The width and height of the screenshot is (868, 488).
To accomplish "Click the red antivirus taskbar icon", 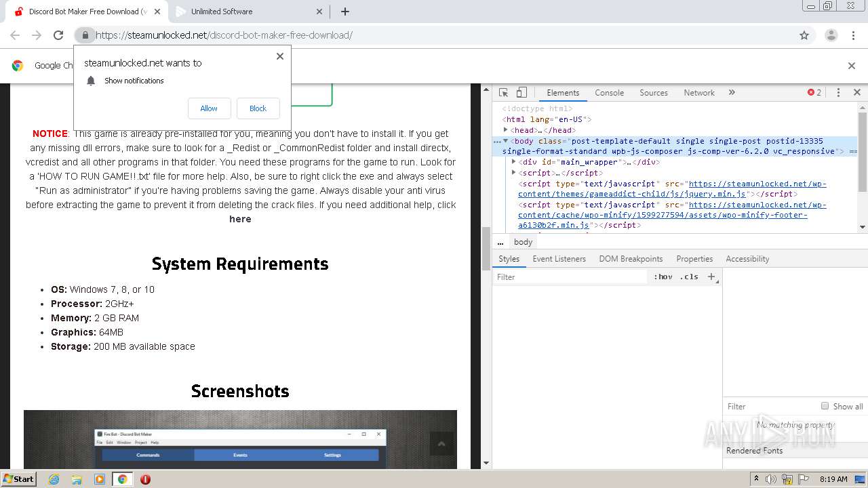I will [145, 479].
